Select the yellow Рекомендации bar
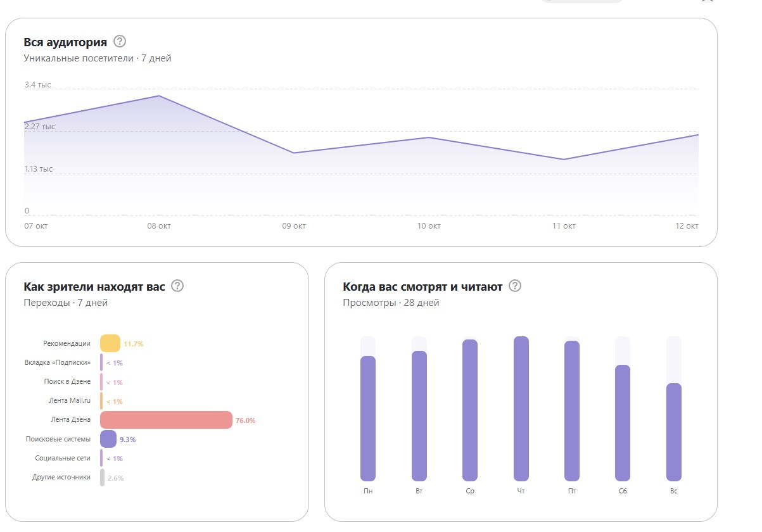Viewport: 762px width, 532px height. [x=110, y=343]
